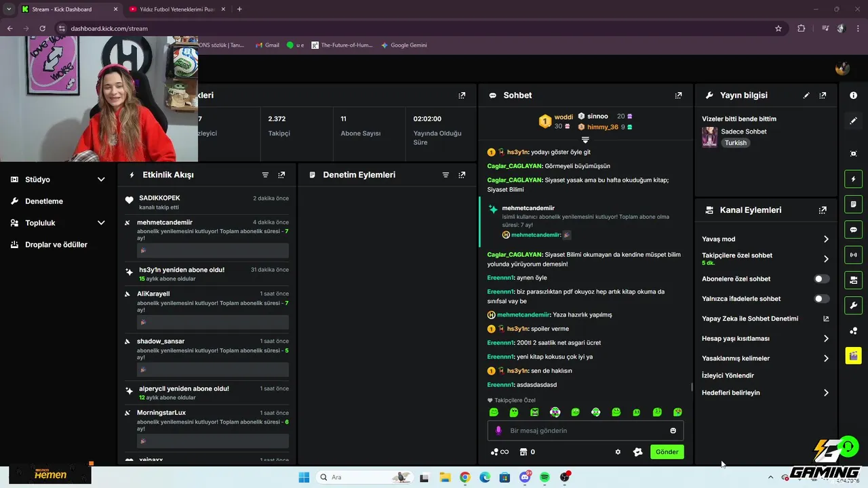Click İzleyici Yönlendir option
This screenshot has width=868, height=488.
(x=728, y=375)
